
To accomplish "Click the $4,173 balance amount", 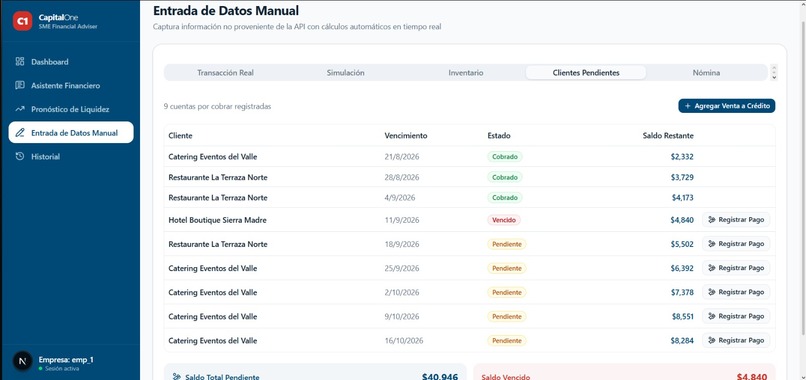I will tap(683, 197).
